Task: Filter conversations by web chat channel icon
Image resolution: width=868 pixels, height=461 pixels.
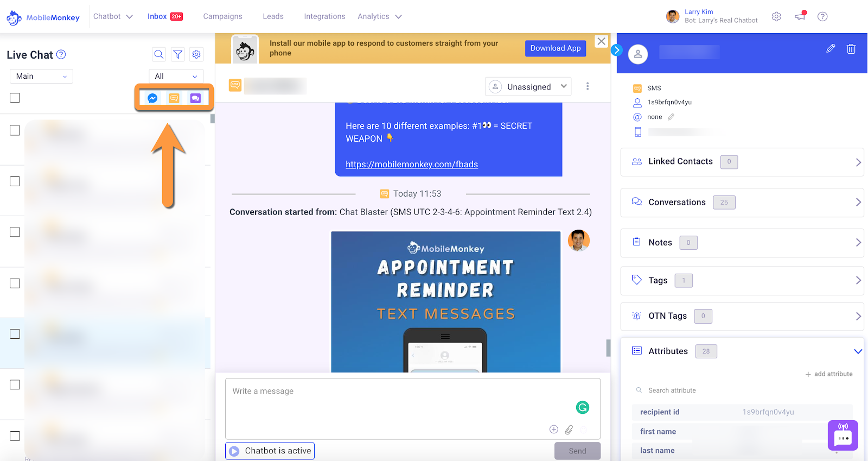Action: (195, 98)
